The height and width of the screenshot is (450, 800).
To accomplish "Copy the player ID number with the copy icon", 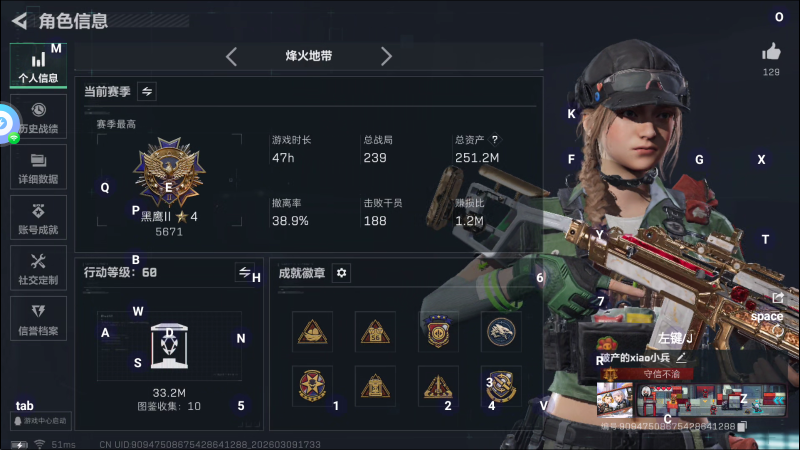I will [x=743, y=426].
